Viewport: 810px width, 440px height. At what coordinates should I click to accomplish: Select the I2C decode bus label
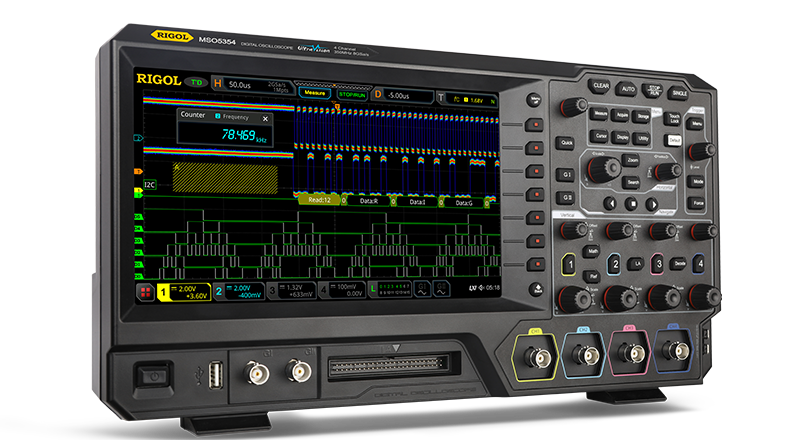point(148,184)
